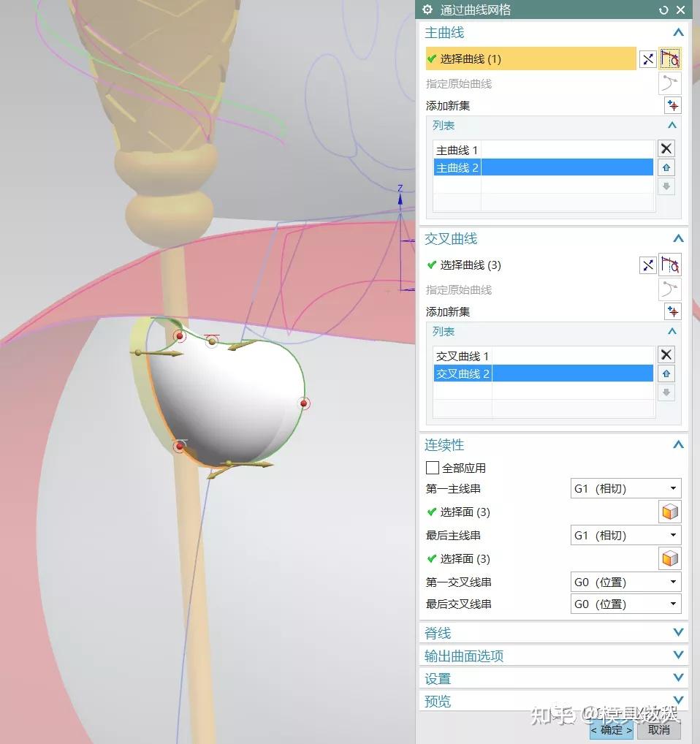
Task: Click the reset icon in the dialog title bar
Action: pos(663,10)
